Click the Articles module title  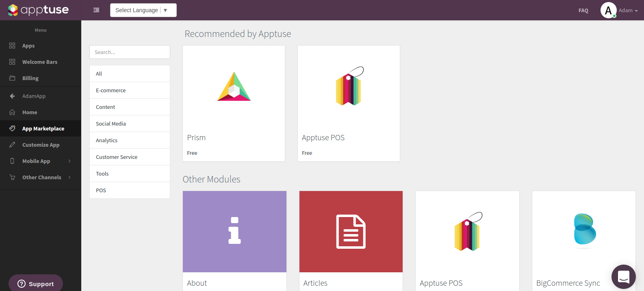pos(315,283)
